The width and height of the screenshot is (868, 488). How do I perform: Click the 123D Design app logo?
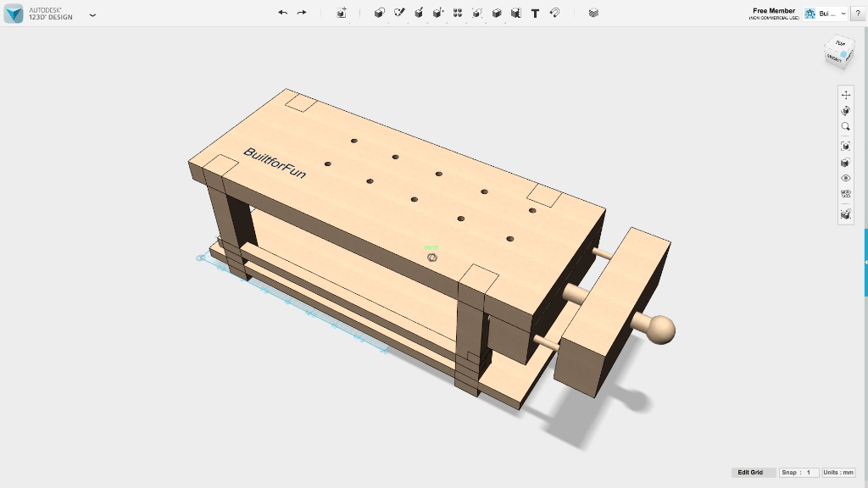[x=14, y=14]
